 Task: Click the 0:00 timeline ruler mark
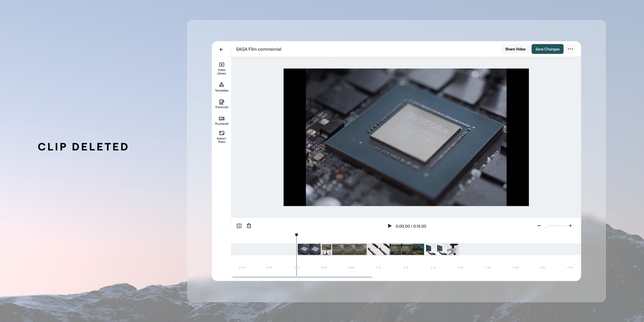pos(242,267)
